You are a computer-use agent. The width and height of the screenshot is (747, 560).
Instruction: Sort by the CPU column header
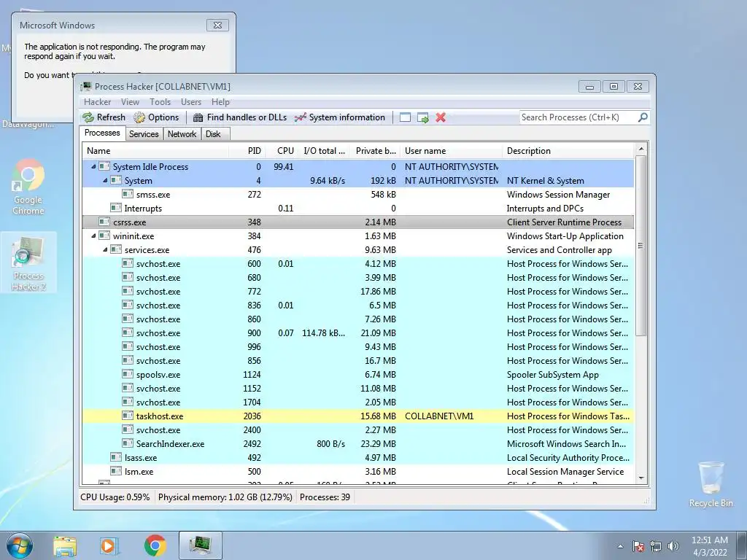tap(282, 150)
